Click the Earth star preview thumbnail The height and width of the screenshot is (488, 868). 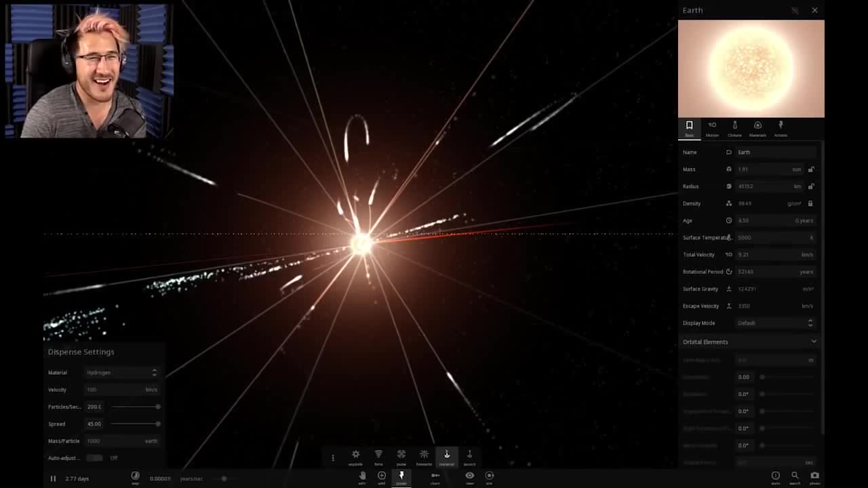(751, 68)
